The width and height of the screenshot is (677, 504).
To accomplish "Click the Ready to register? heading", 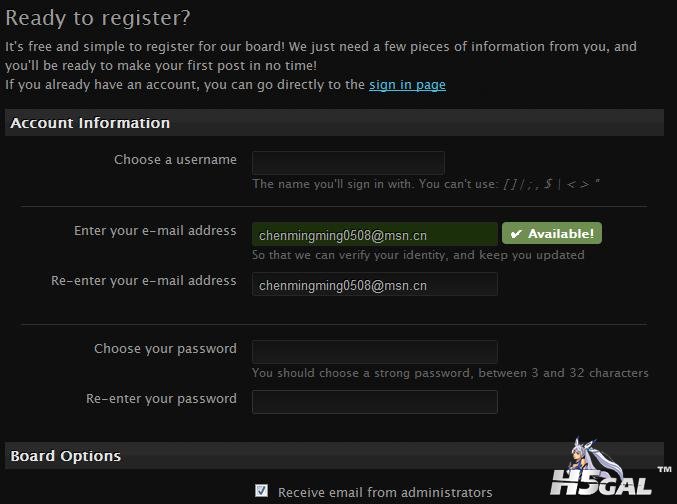I will (98, 18).
